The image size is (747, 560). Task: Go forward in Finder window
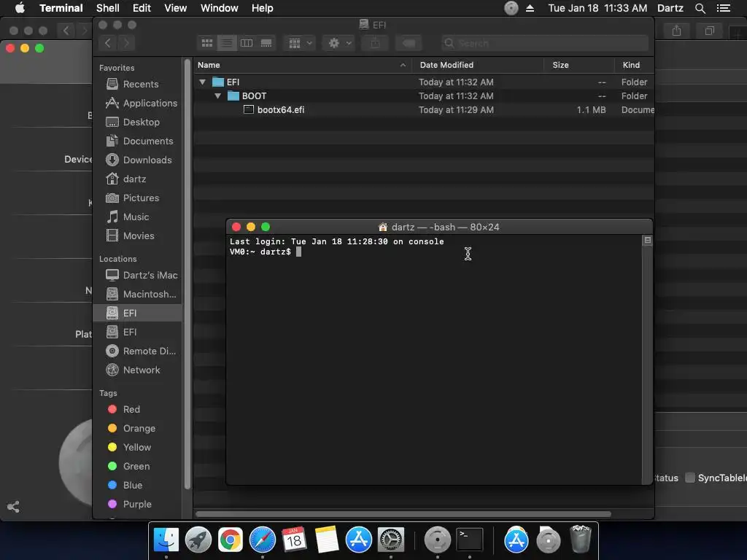(x=126, y=43)
